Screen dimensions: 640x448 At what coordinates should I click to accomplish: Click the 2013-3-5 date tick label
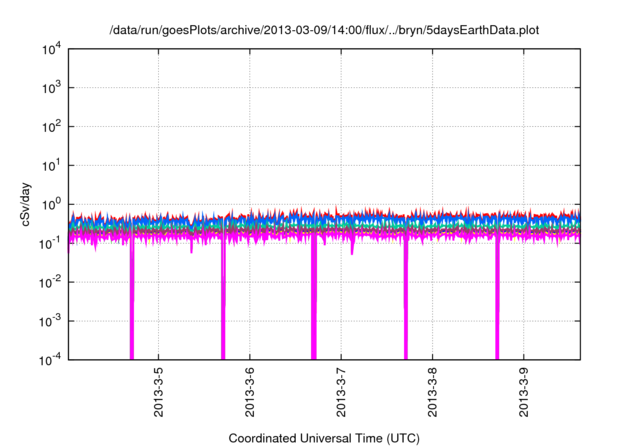159,392
